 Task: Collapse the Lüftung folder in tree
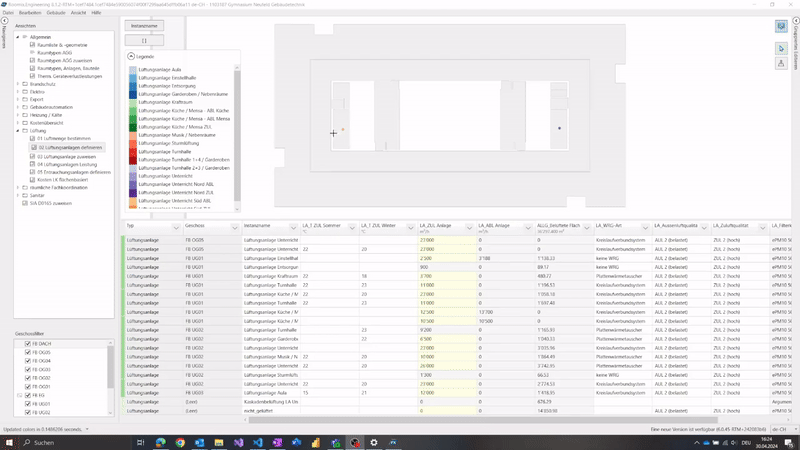click(x=18, y=130)
